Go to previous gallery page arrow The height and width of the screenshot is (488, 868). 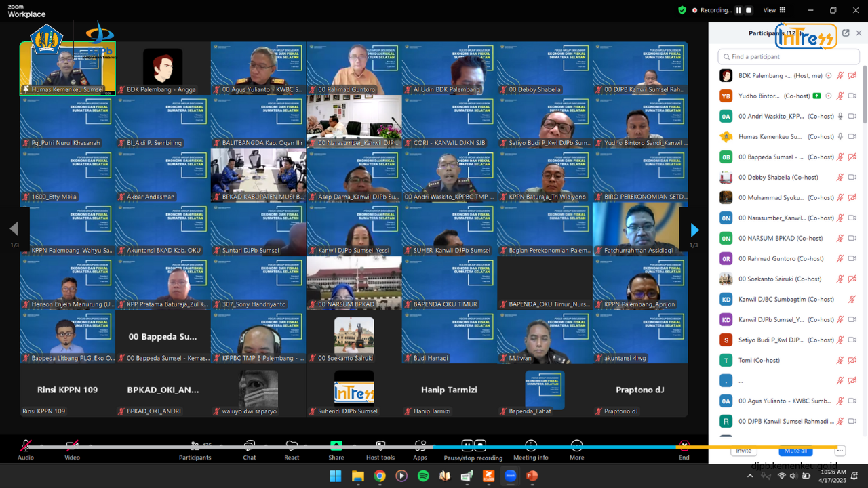coord(13,229)
